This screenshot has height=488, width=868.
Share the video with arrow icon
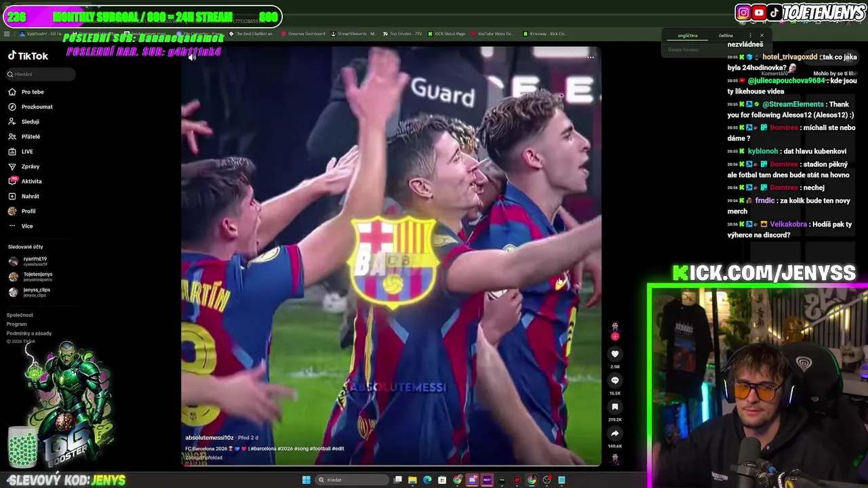[x=615, y=433]
